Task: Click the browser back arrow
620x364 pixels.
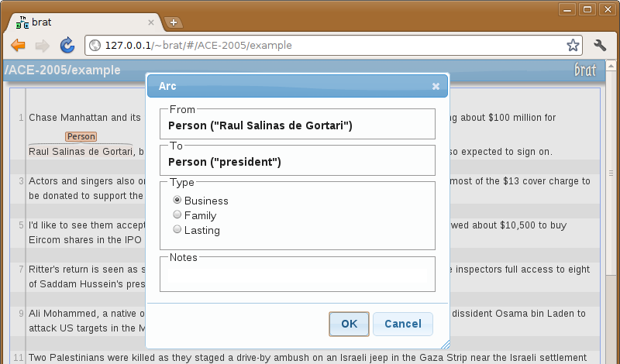Action: pyautogui.click(x=19, y=45)
